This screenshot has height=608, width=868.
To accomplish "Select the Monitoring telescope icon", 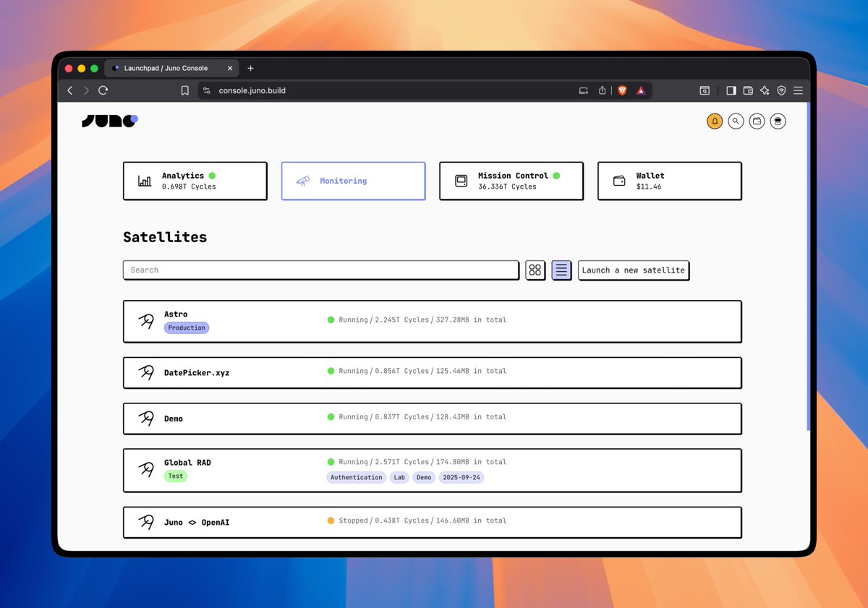I will [305, 180].
